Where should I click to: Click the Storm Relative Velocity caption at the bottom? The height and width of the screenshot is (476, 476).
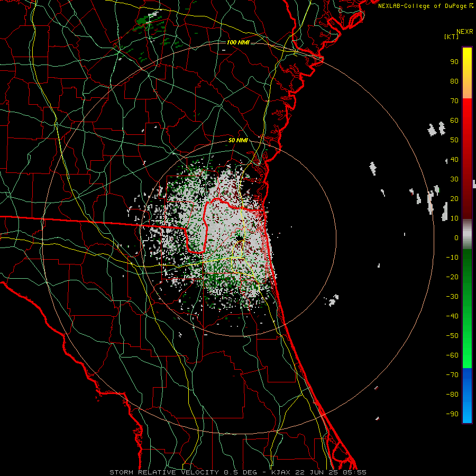click(x=237, y=472)
